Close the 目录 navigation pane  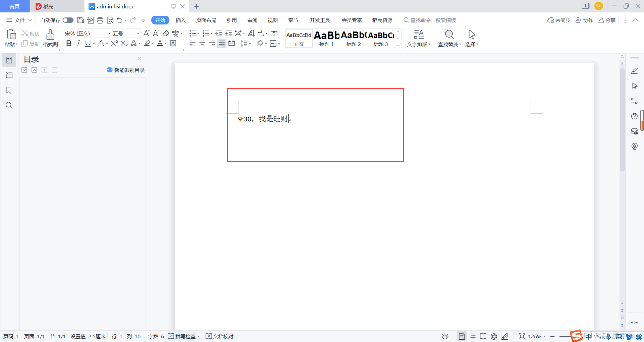pos(140,59)
